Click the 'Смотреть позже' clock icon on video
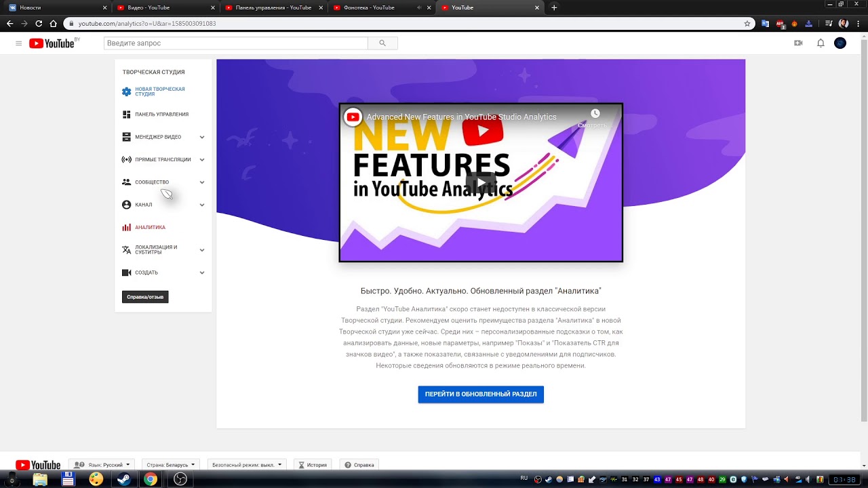Screen dimensions: 868x488 pyautogui.click(x=595, y=114)
